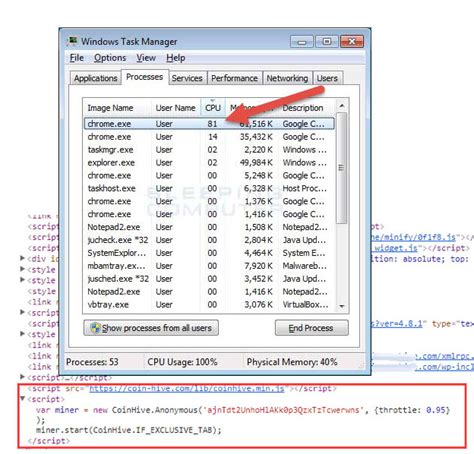This screenshot has width=474, height=454.
Task: Click the Task Manager title bar icon
Action: click(72, 41)
